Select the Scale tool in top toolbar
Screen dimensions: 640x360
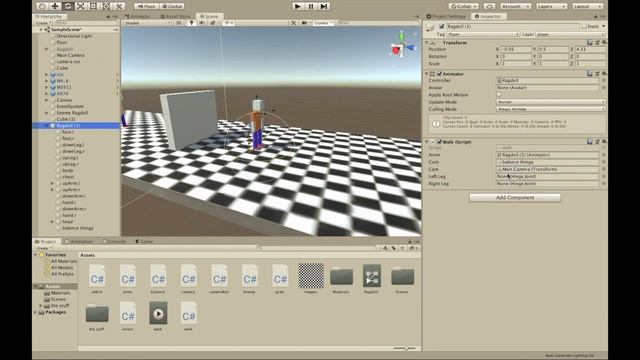(x=80, y=6)
